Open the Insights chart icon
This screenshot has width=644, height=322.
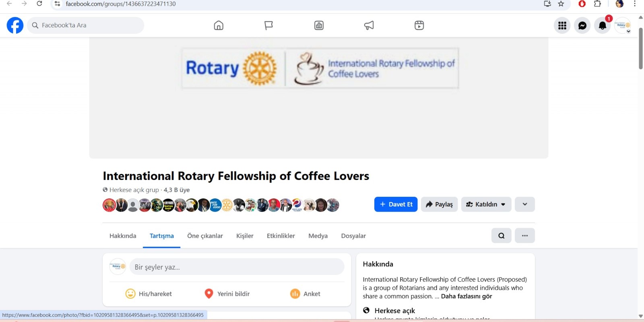[x=319, y=25]
